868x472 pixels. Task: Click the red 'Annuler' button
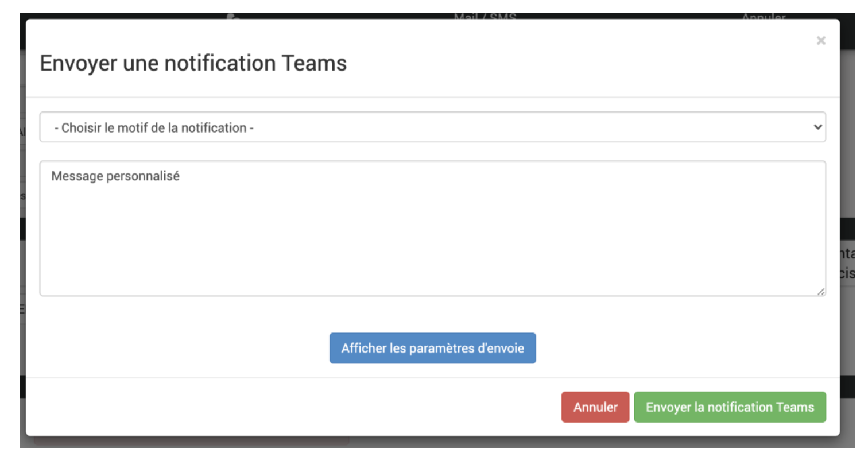point(595,407)
